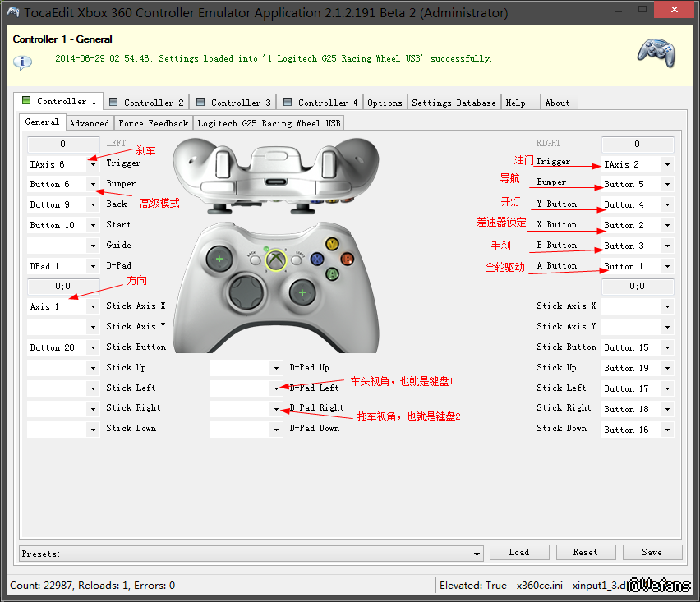
Task: Open the Help tab
Action: click(521, 102)
